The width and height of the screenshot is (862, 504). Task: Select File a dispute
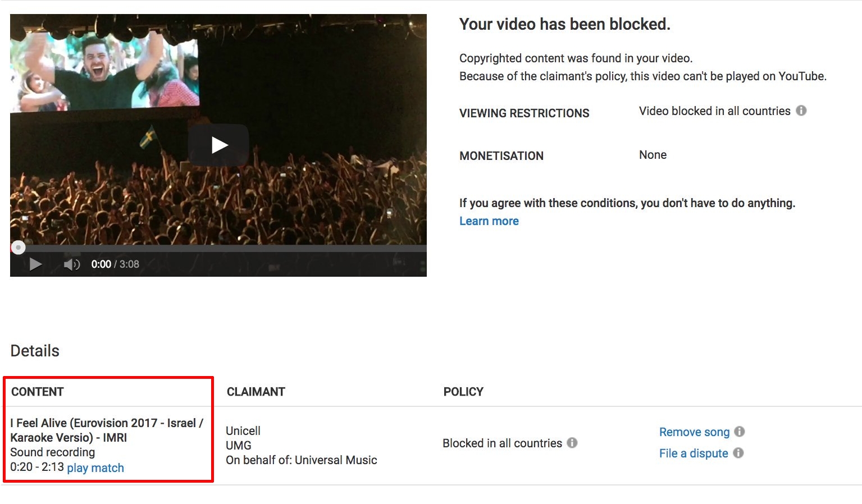694,453
